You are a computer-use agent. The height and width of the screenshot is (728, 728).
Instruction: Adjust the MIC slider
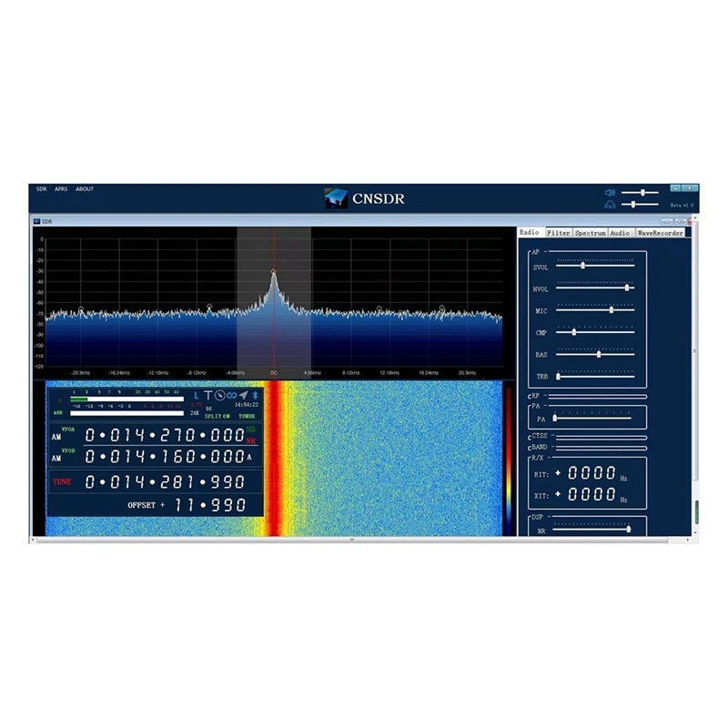coord(612,309)
